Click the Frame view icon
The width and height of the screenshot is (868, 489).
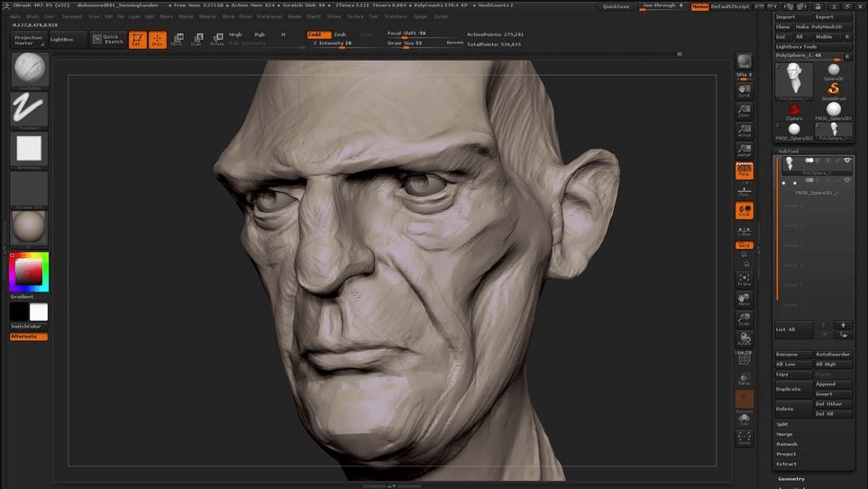tap(744, 279)
